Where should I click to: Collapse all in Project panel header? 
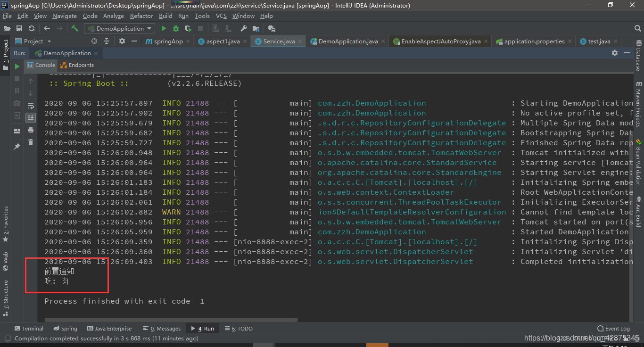[x=107, y=41]
